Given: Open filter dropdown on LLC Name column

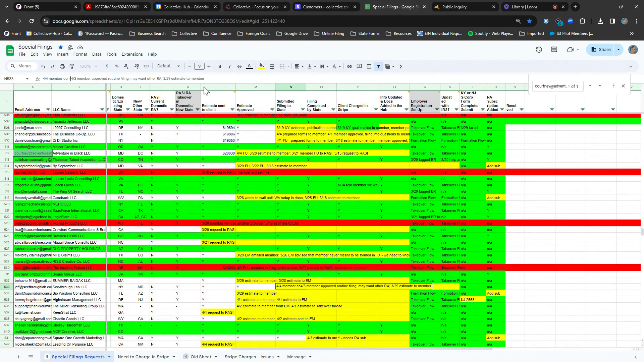Looking at the screenshot, I should click(102, 110).
